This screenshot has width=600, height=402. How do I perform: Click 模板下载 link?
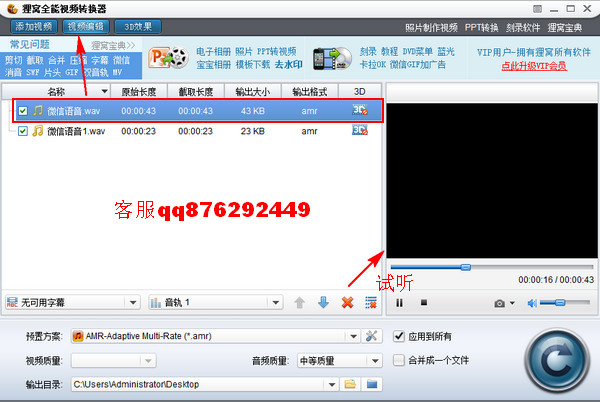253,64
